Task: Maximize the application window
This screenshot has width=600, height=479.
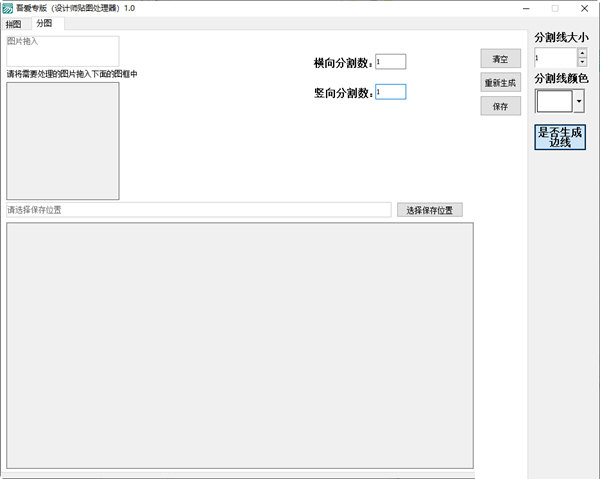Action: [x=555, y=8]
